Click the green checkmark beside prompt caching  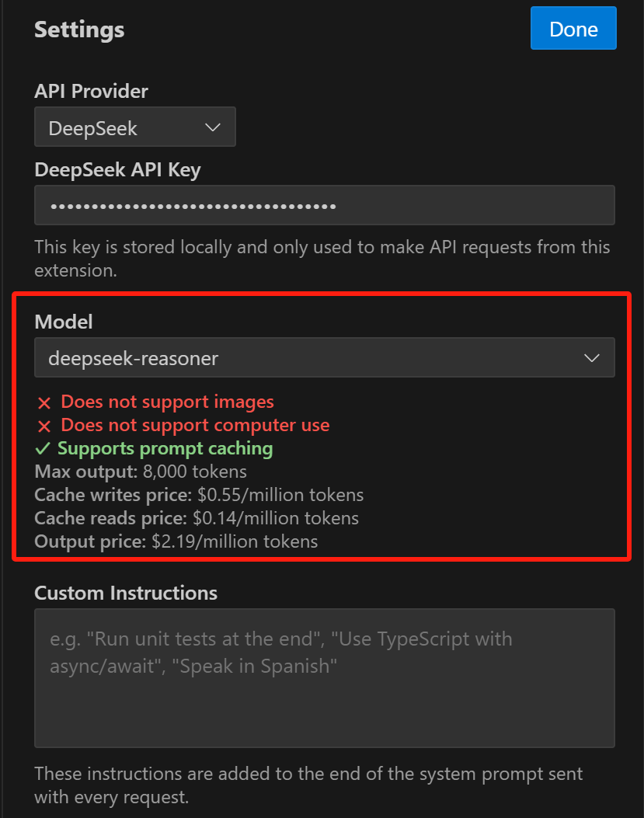pyautogui.click(x=43, y=449)
